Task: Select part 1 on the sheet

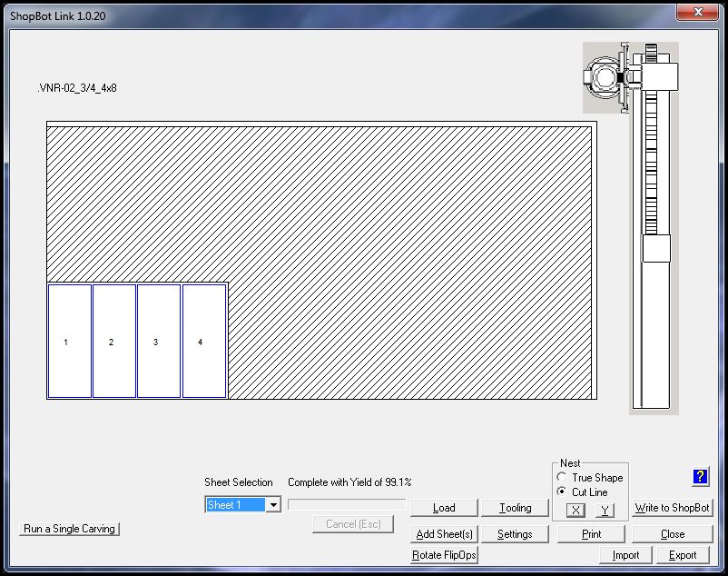Action: (x=69, y=342)
